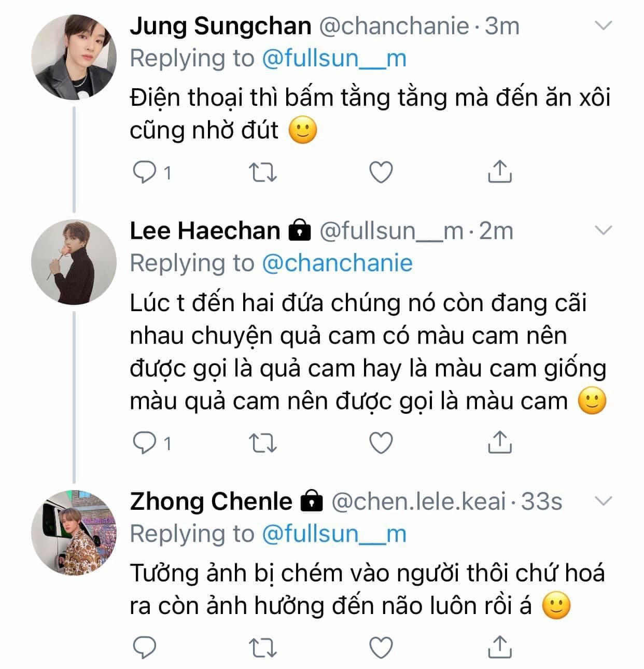Like Lee Haechan's tweet

(381, 443)
